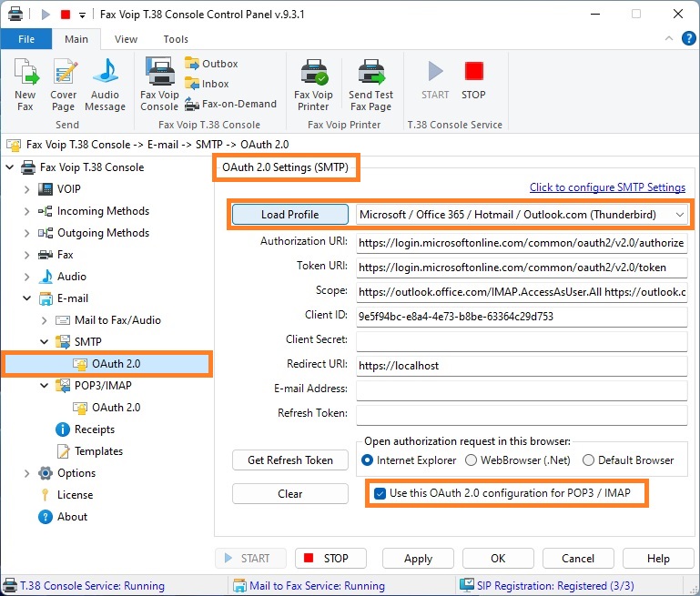
Task: Open Fax Voip Printer settings
Action: pos(313,85)
